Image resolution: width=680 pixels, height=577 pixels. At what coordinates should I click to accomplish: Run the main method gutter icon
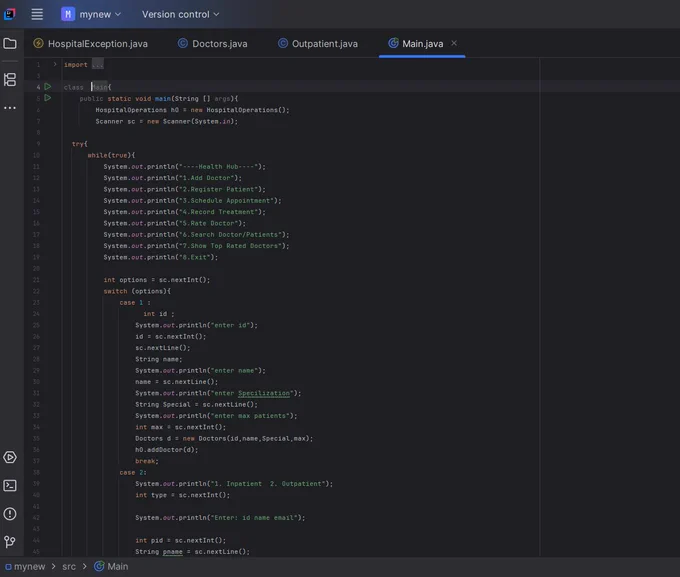point(48,98)
